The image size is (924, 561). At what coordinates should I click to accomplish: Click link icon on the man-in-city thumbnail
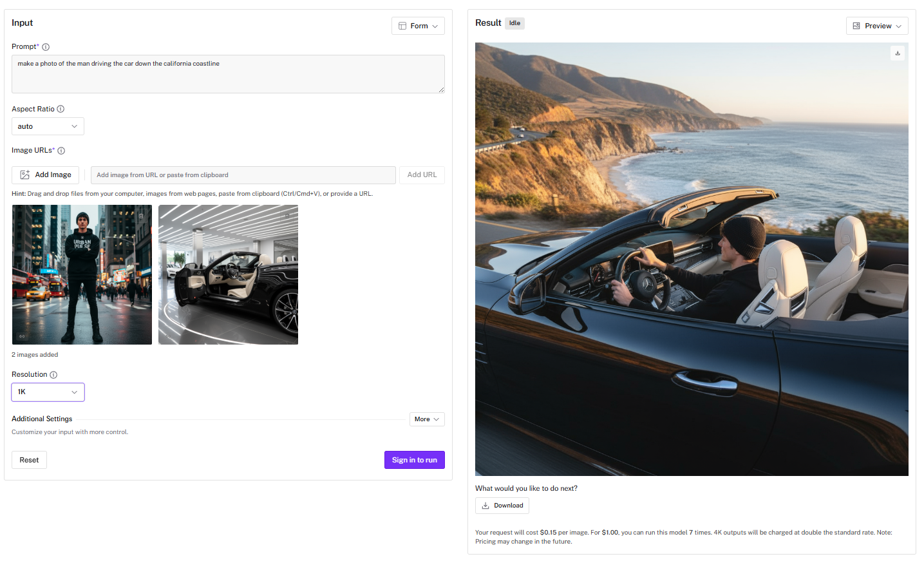[x=22, y=336]
